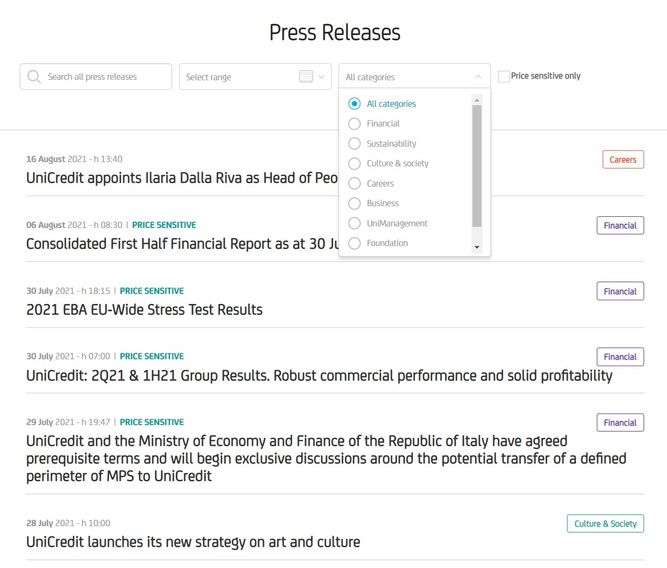Select the All categories radio option
Image resolution: width=667 pixels, height=568 pixels.
354,104
